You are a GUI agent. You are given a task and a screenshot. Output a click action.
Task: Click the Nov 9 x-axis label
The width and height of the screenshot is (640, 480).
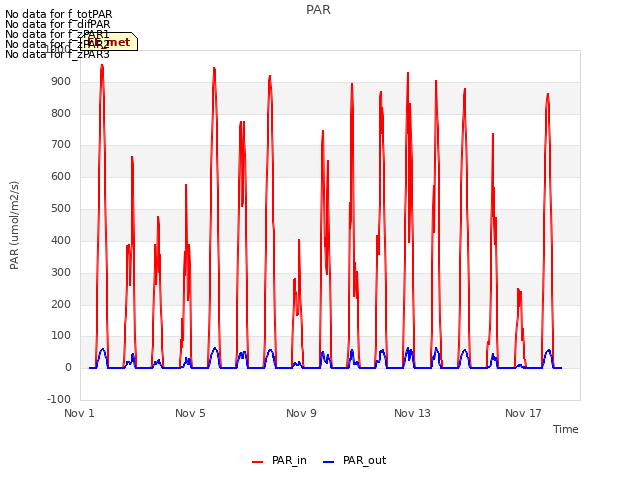coord(301,413)
